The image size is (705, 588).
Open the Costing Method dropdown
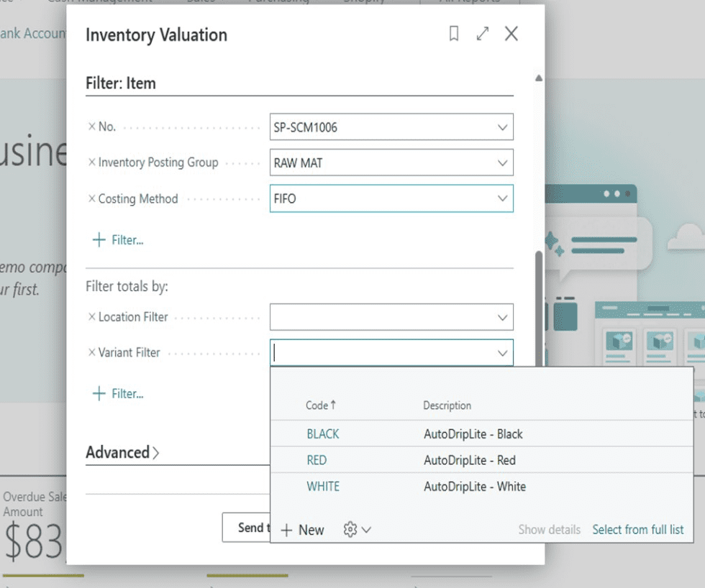[504, 198]
